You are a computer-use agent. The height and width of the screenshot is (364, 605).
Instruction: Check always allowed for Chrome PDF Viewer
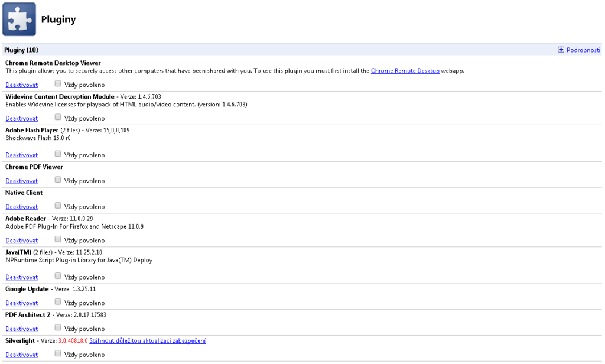pyautogui.click(x=58, y=180)
